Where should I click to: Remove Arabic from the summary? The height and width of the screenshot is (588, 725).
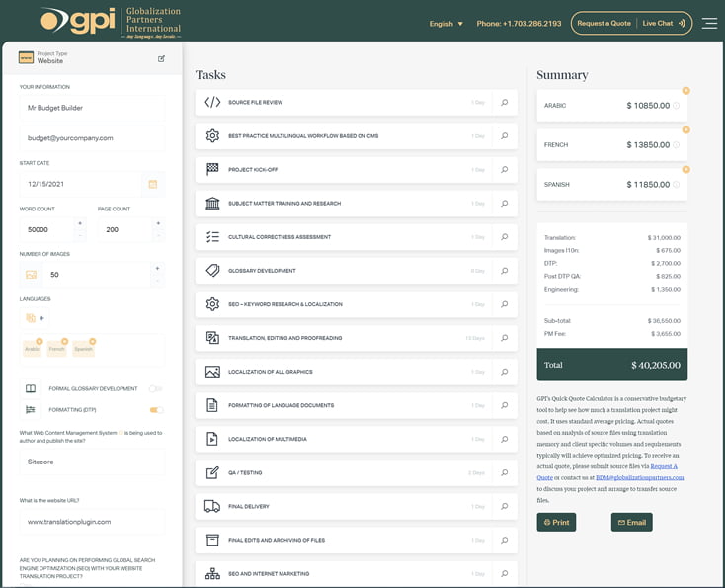686,91
